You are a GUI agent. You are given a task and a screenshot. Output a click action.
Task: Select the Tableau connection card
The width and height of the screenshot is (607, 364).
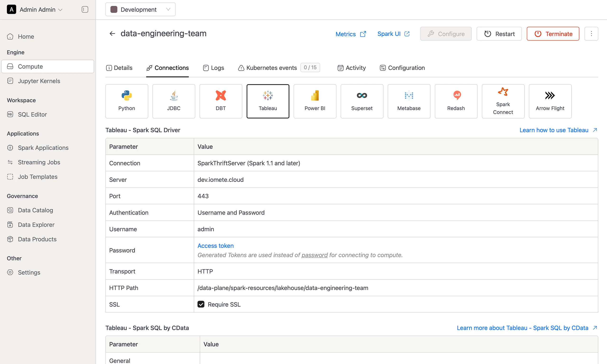click(x=268, y=101)
